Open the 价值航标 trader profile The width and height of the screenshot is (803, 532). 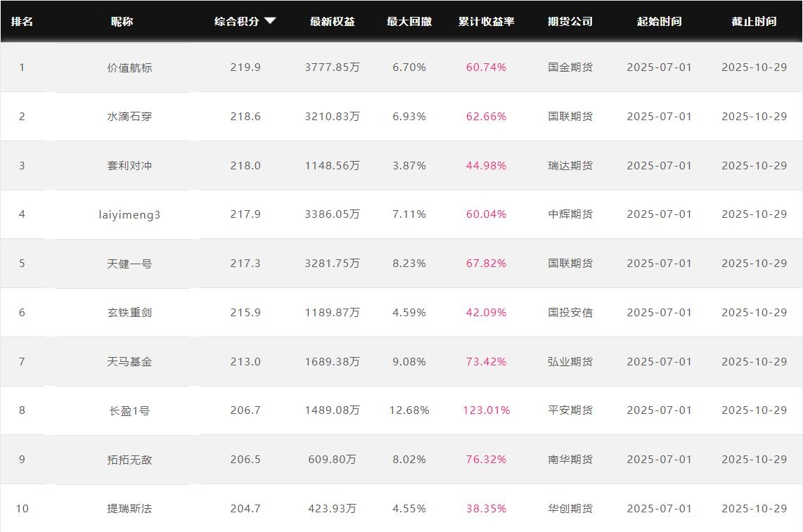[129, 67]
